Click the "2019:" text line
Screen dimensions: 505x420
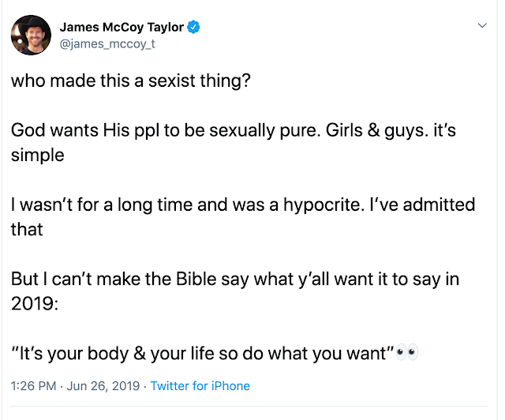35,302
